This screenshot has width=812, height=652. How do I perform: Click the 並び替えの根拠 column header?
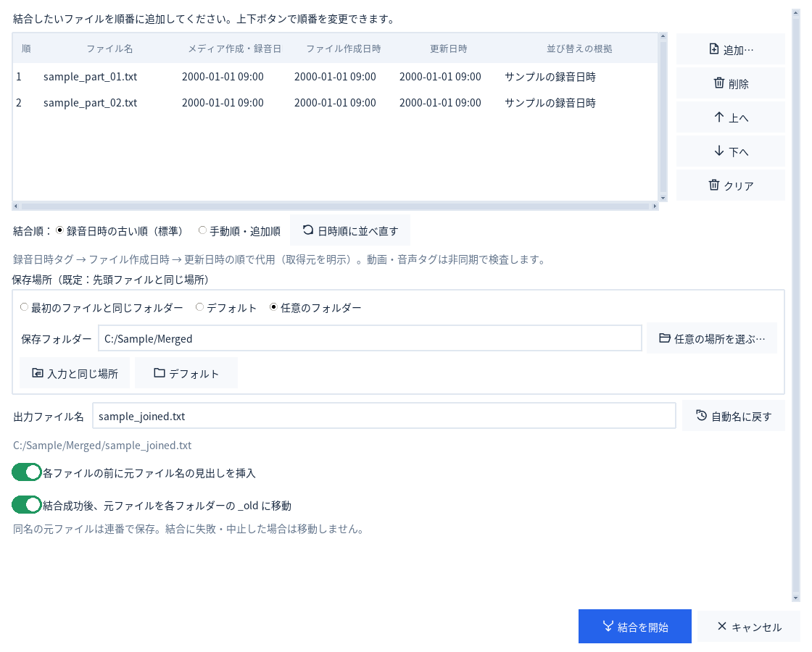[579, 49]
